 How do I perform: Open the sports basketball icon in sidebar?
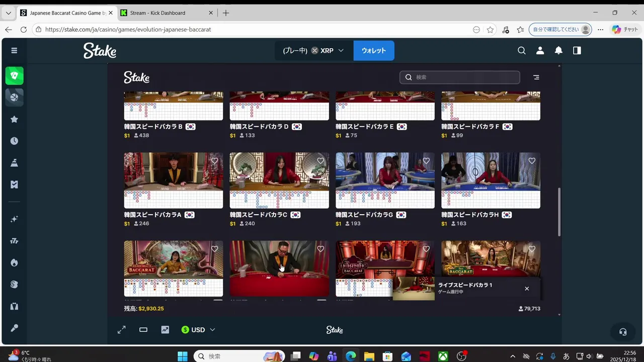14,97
